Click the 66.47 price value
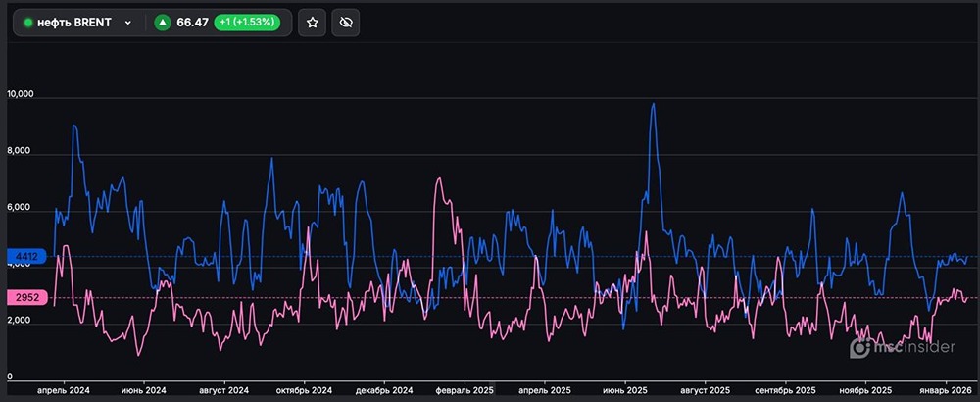The image size is (980, 402). pos(193,23)
